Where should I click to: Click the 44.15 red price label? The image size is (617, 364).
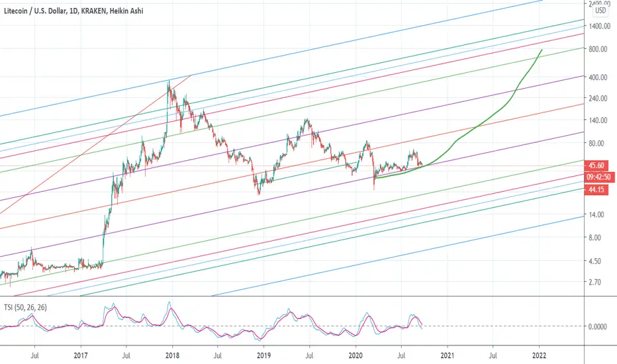[596, 190]
